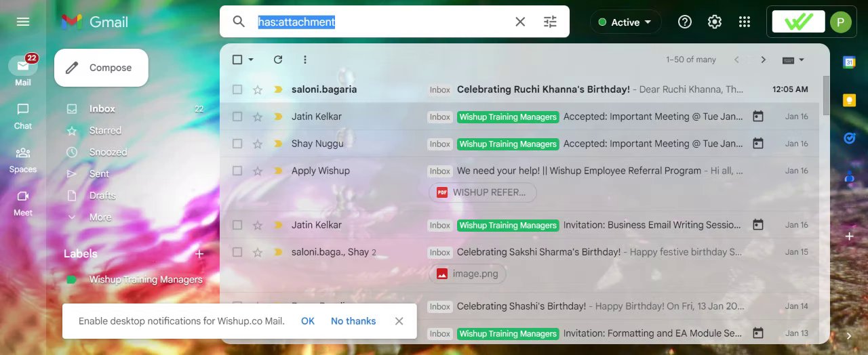This screenshot has height=355, width=868.
Task: Open Meet in the left rail
Action: click(x=23, y=203)
